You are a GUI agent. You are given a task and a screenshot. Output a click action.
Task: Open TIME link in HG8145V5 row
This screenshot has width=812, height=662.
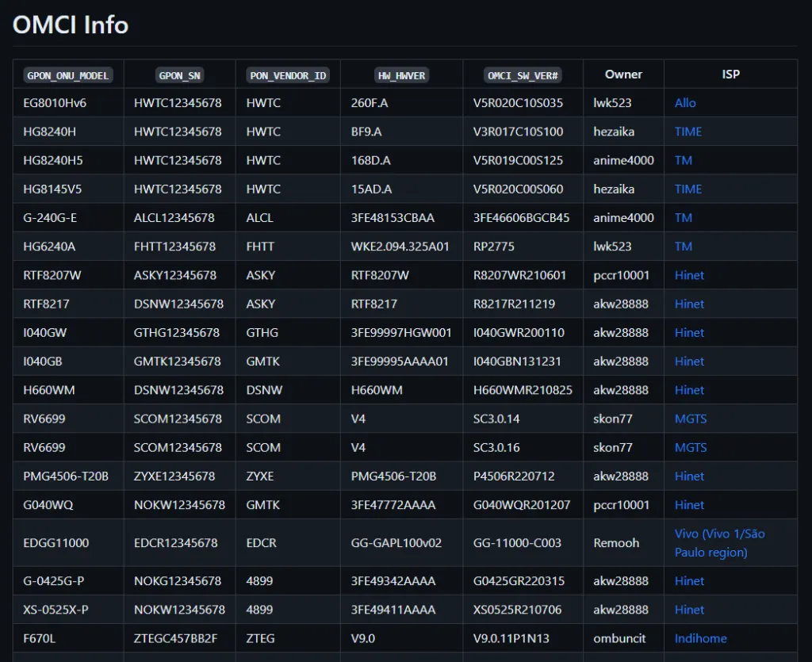click(688, 189)
